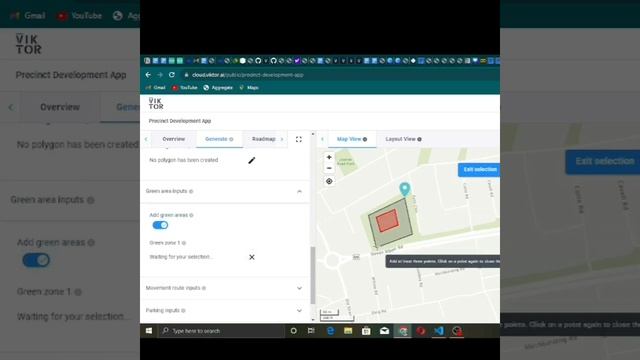
Task: Toggle the Add green areas switch
Action: (160, 225)
